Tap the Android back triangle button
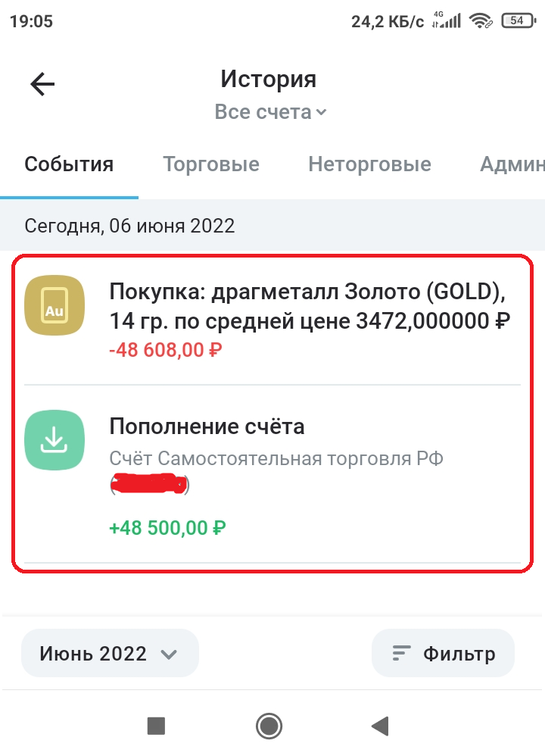The width and height of the screenshot is (545, 756). (x=380, y=726)
